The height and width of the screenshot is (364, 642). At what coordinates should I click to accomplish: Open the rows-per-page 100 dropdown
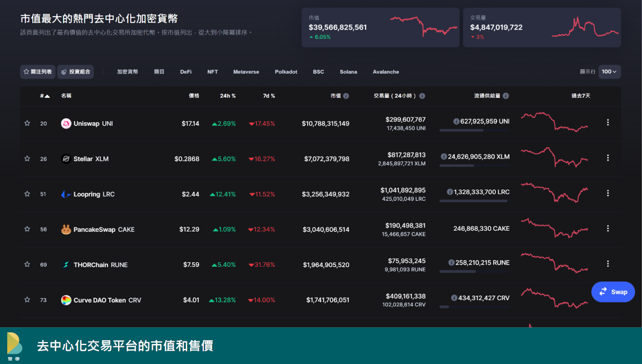(609, 72)
